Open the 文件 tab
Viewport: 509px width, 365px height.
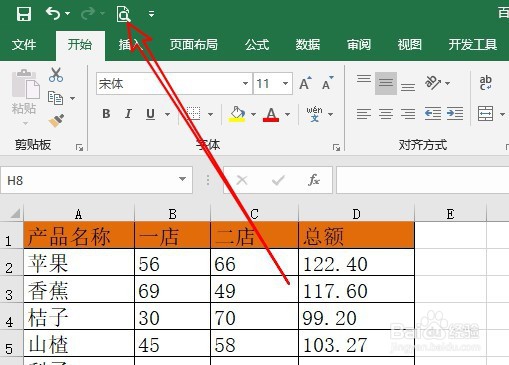24,45
